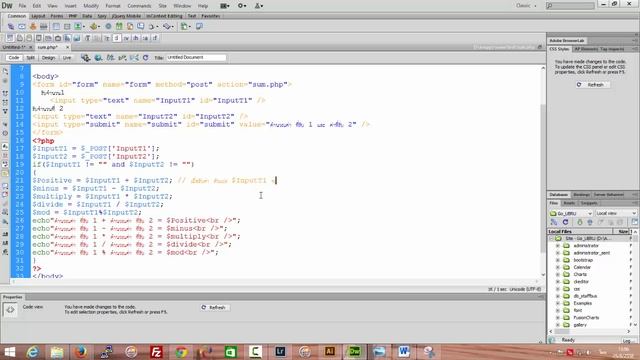
Task: Open Local view dropdown
Action: point(616,213)
